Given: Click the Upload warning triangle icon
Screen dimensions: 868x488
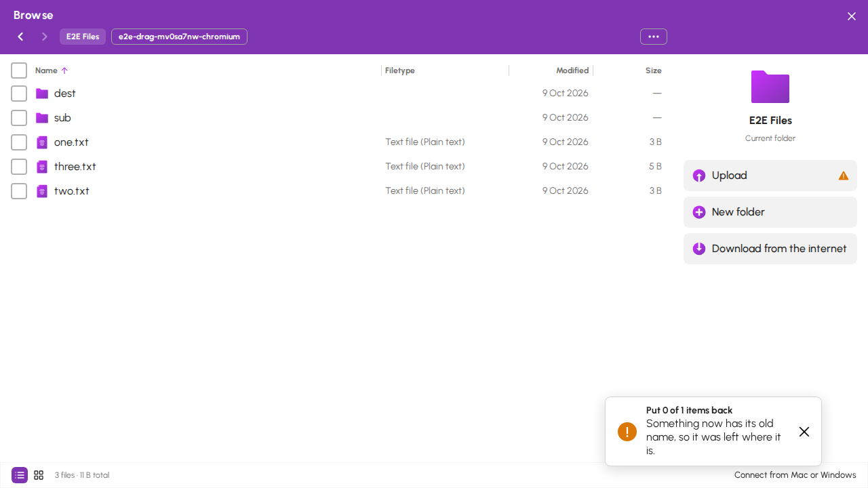Looking at the screenshot, I should [844, 176].
